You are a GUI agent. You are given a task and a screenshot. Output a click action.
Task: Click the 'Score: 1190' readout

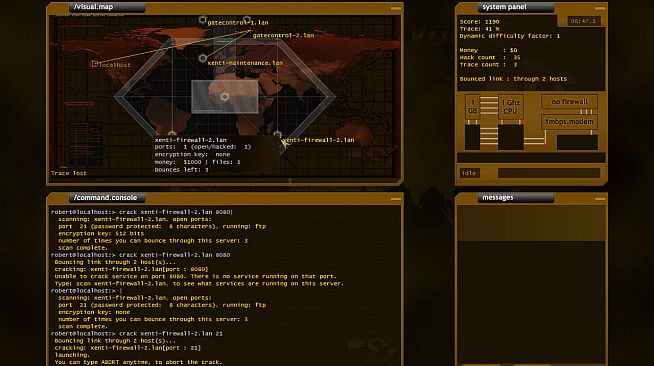479,22
